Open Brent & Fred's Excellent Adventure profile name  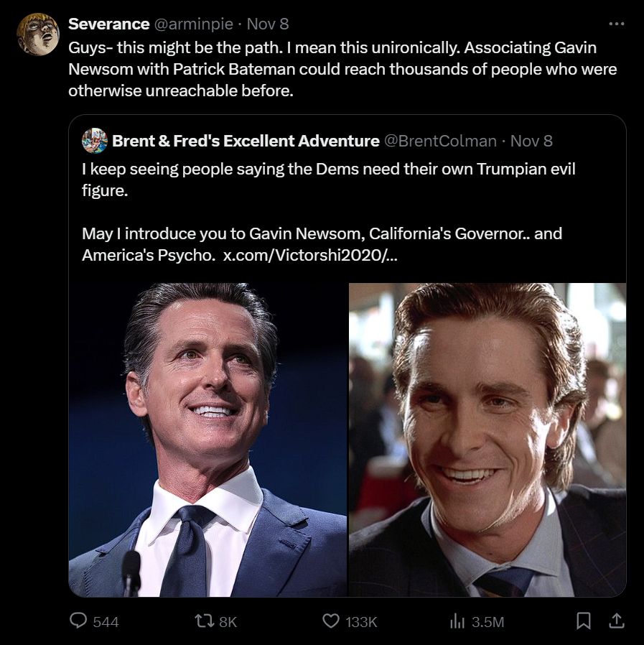click(246, 141)
